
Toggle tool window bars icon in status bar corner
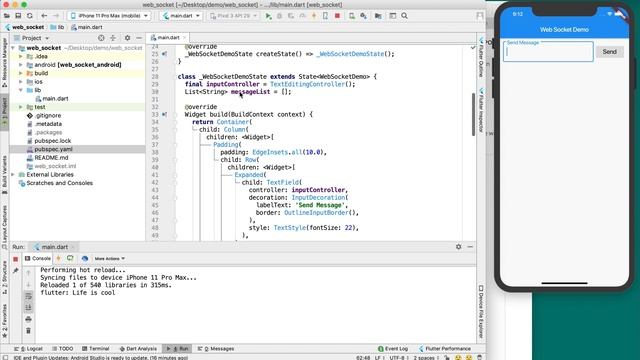click(5, 358)
